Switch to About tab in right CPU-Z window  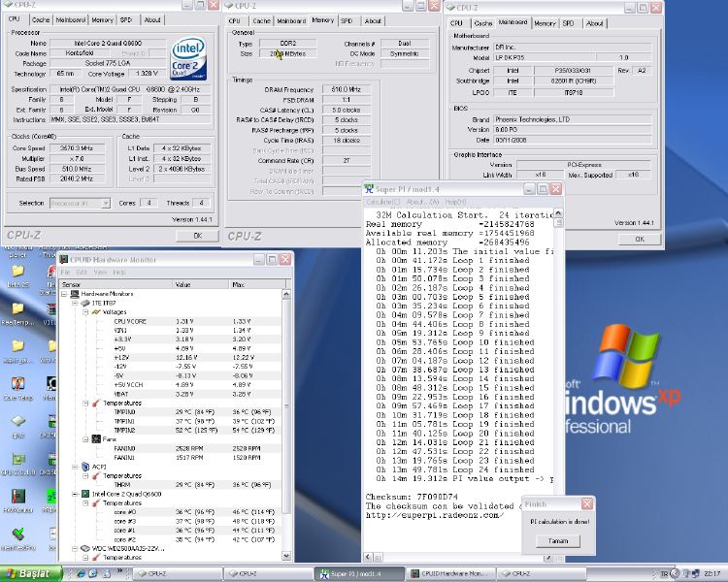point(594,23)
